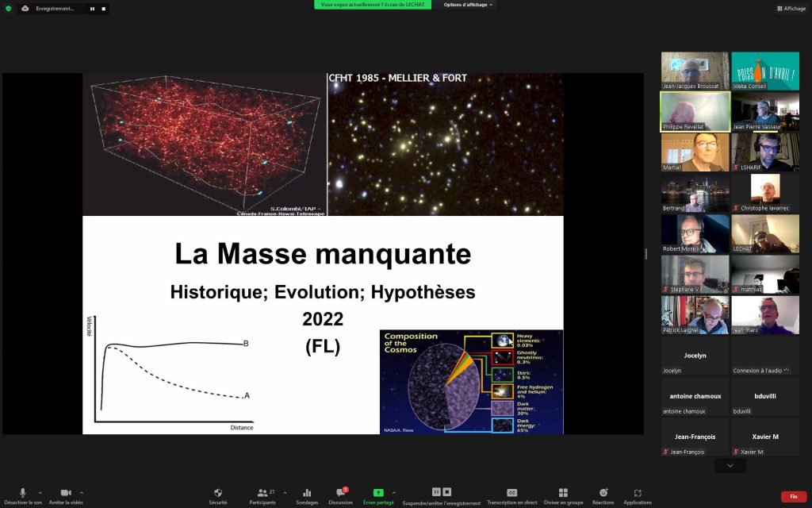This screenshot has height=508, width=812.
Task: Expand audio options chevron beside microphone
Action: point(40,492)
